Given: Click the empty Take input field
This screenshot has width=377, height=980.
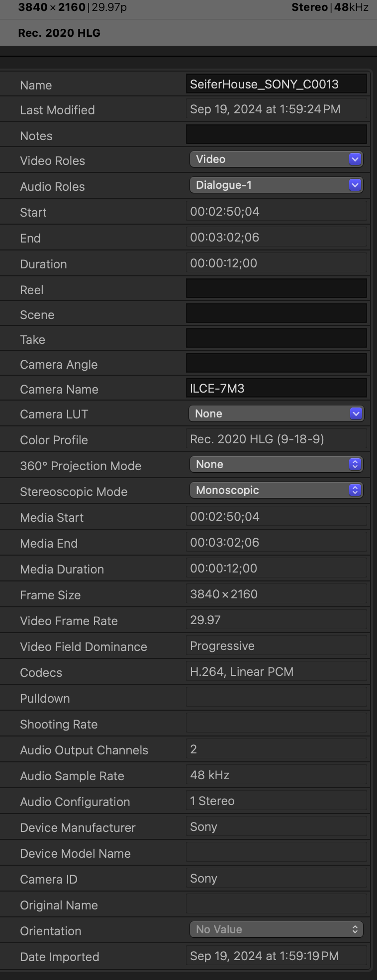Looking at the screenshot, I should 276,338.
